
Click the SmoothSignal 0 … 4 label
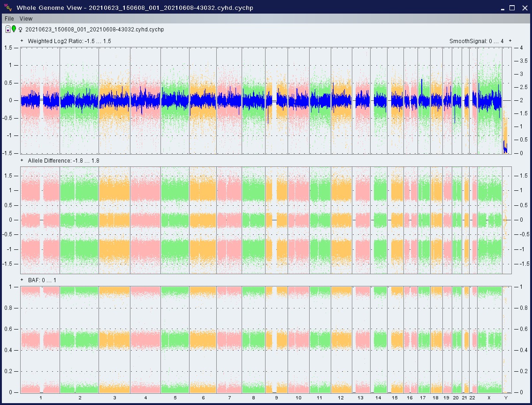[x=476, y=41]
